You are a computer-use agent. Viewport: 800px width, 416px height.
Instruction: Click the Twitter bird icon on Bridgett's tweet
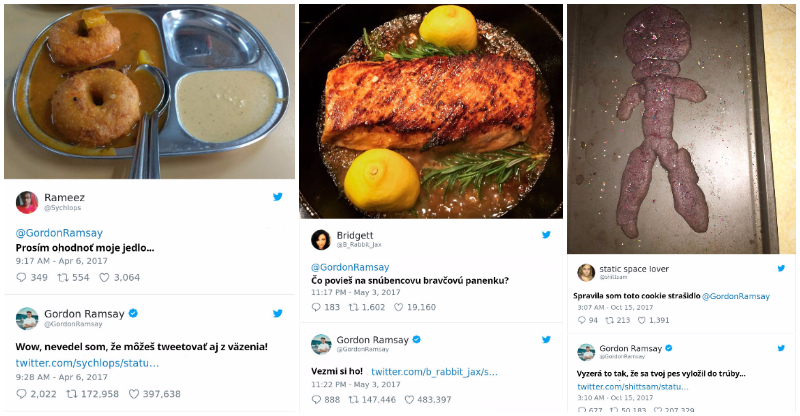click(x=546, y=234)
